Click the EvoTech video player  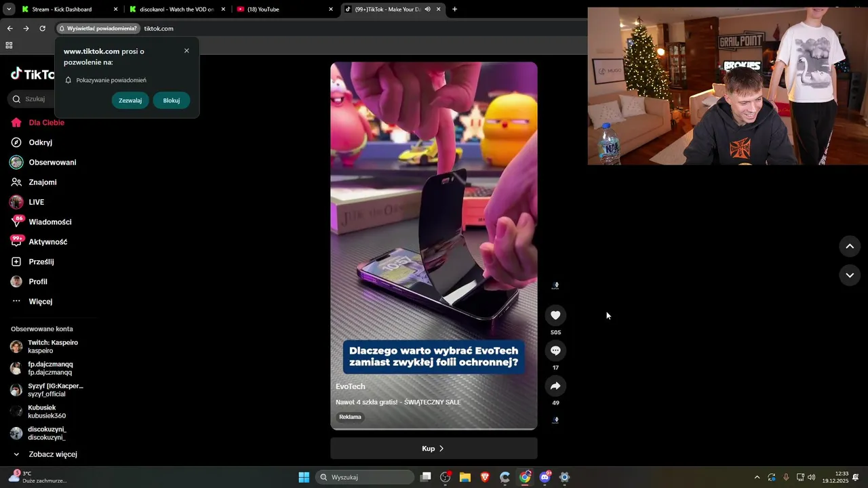(433, 246)
